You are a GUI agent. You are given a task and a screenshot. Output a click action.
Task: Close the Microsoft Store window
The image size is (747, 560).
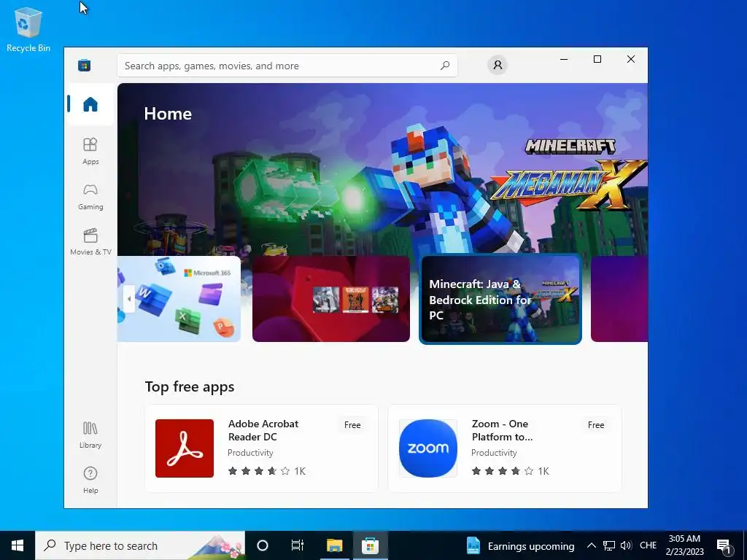pos(631,60)
